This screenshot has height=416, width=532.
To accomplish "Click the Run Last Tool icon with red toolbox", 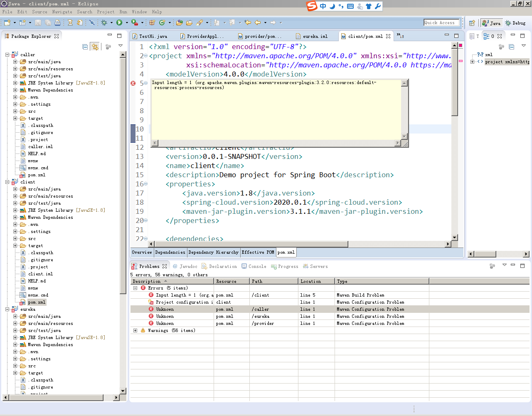I will pos(134,22).
